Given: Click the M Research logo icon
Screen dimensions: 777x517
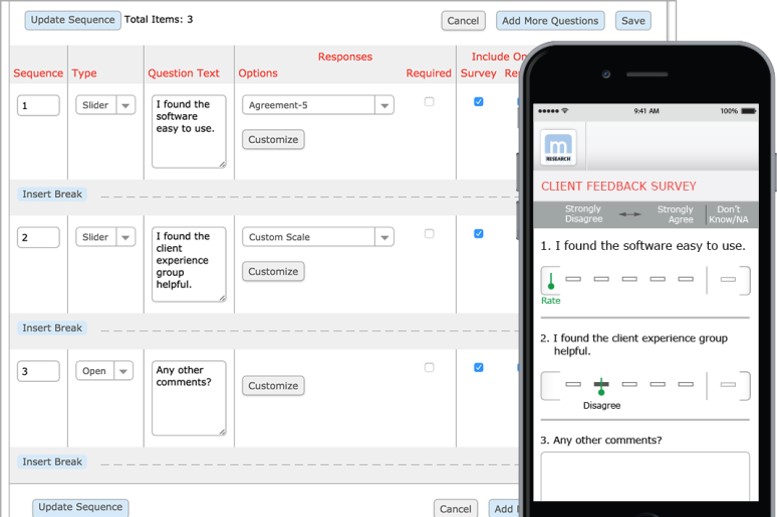Looking at the screenshot, I should 558,148.
